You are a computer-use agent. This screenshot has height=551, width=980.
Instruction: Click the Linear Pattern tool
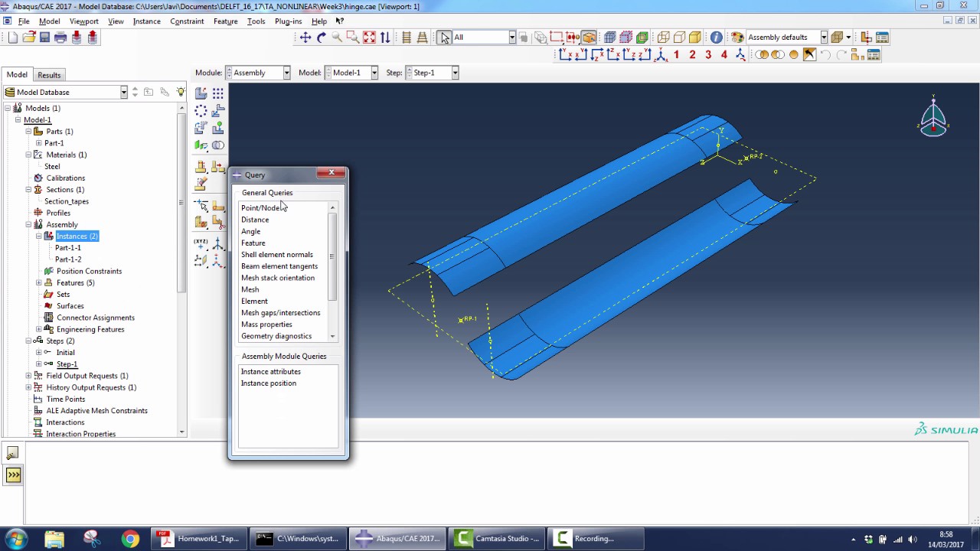click(x=218, y=93)
